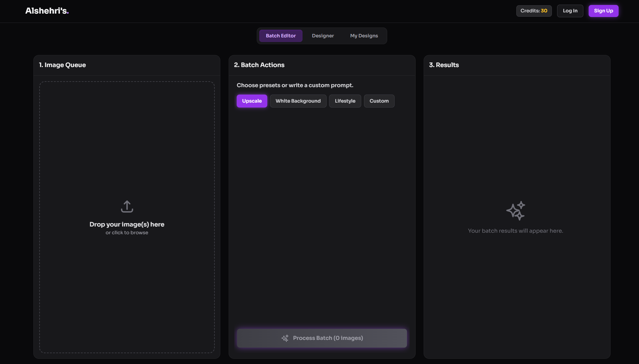This screenshot has height=364, width=639.
Task: Click the "1. Image Queue" panel heading
Action: 62,65
